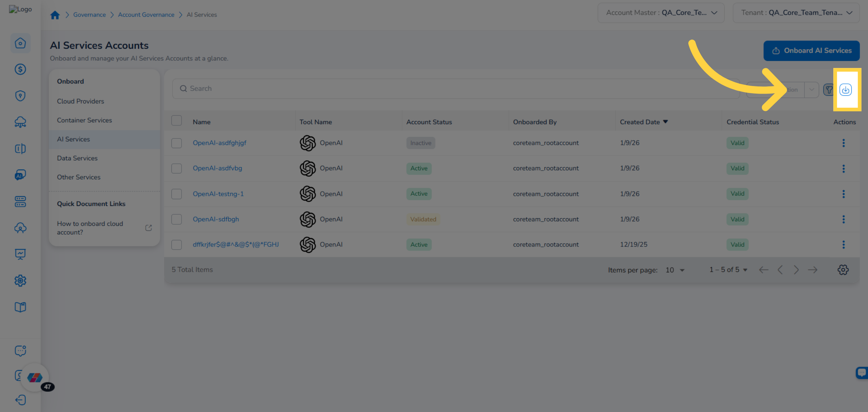
Task: Expand the Account Master dropdown
Action: (661, 13)
